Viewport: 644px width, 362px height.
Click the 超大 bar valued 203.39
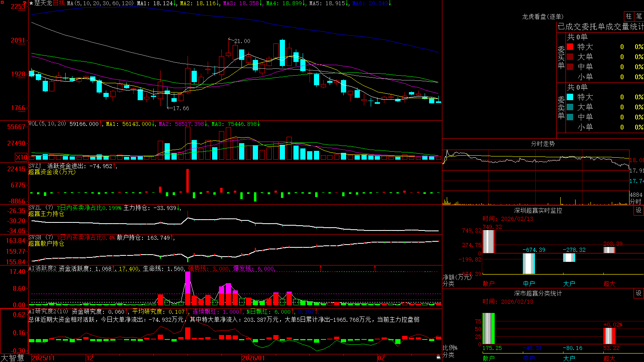609,250
